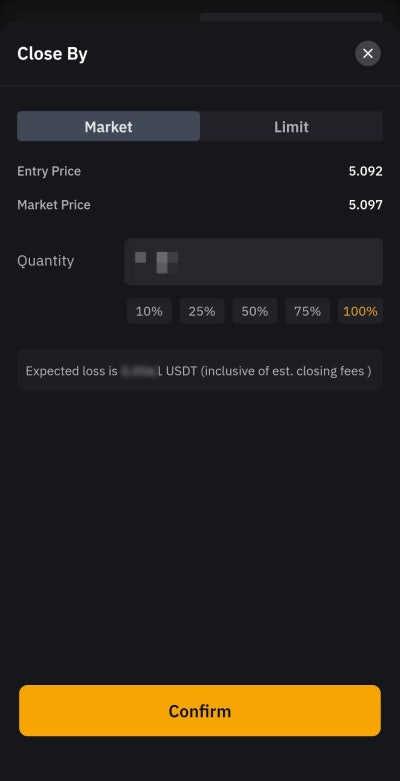Screen dimensions: 400x781
Task: Select the highlighted 100% quantity option
Action: pos(360,311)
